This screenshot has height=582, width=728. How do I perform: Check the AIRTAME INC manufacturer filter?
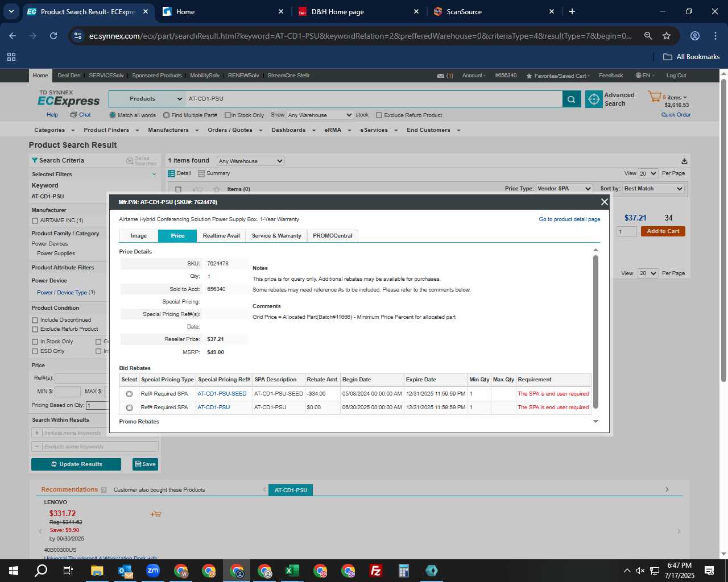coord(35,221)
